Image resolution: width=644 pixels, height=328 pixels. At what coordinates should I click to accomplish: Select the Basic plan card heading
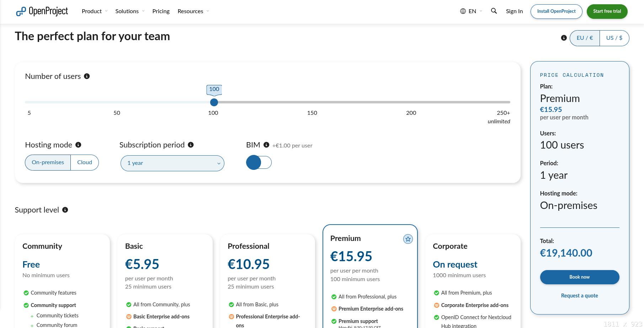(134, 246)
